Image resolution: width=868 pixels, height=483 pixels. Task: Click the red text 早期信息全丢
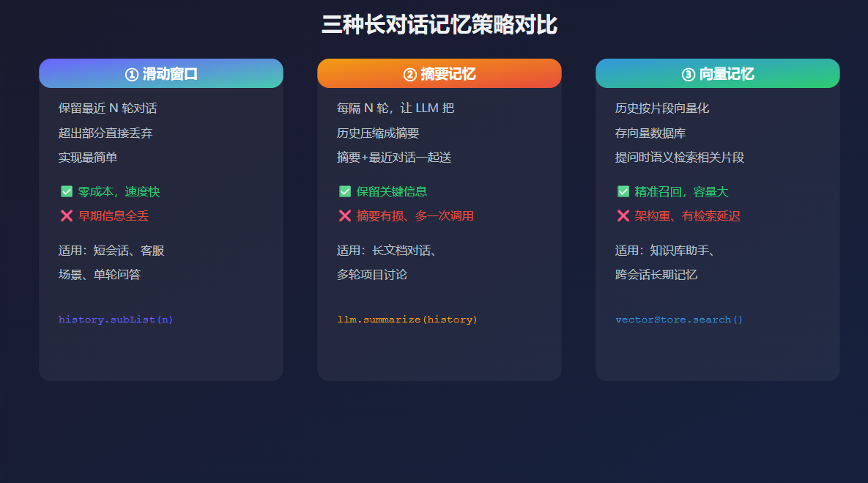coord(114,216)
